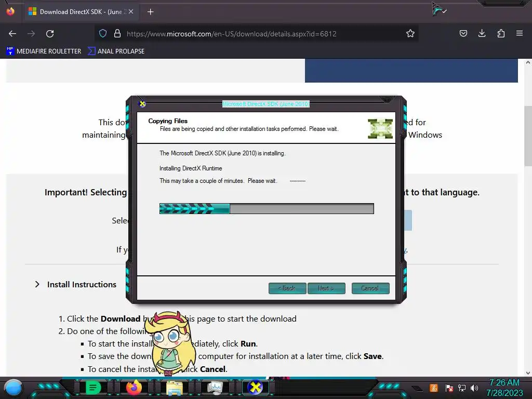
Task: Click the browser forward arrow
Action: 31,34
